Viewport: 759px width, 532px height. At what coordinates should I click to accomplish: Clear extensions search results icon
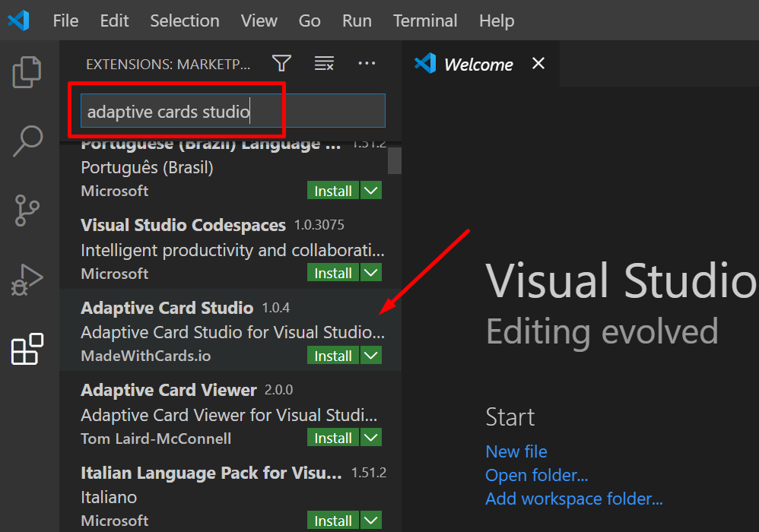[x=324, y=63]
